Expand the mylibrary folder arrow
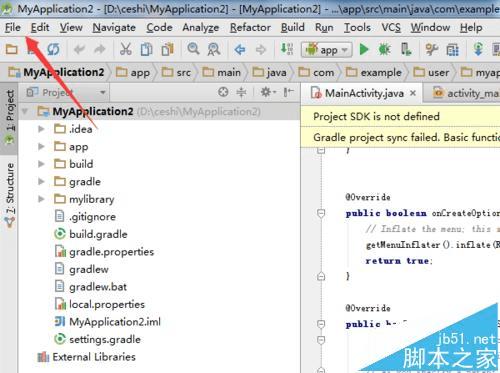Image resolution: width=500 pixels, height=373 pixels. (x=41, y=199)
